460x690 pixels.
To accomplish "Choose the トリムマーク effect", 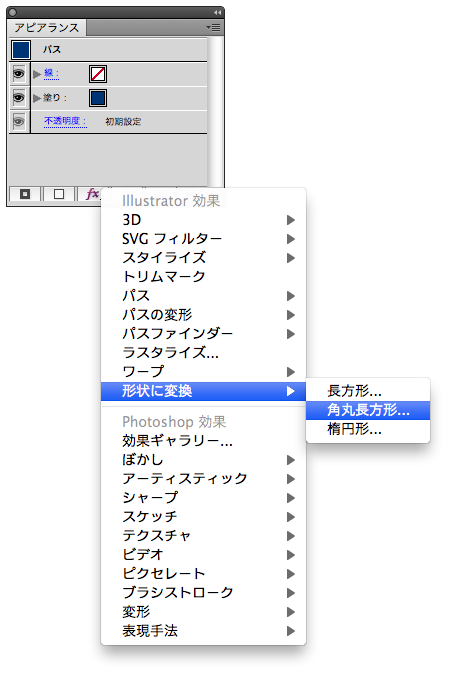I will tap(203, 277).
